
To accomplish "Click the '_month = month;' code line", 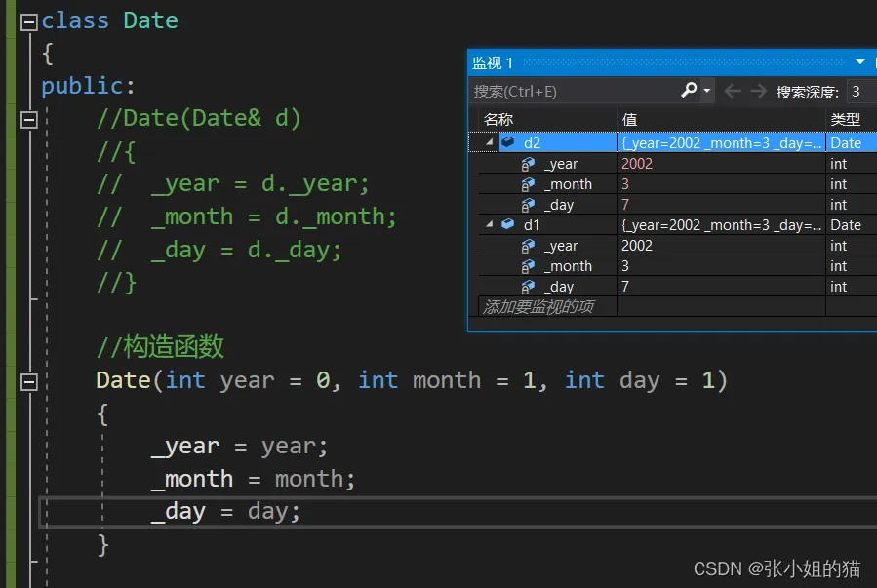I will (254, 479).
